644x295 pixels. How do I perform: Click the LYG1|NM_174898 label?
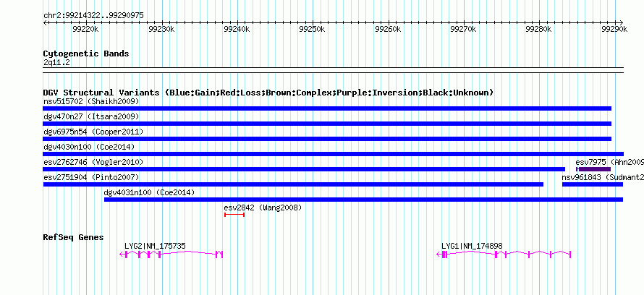click(x=472, y=246)
